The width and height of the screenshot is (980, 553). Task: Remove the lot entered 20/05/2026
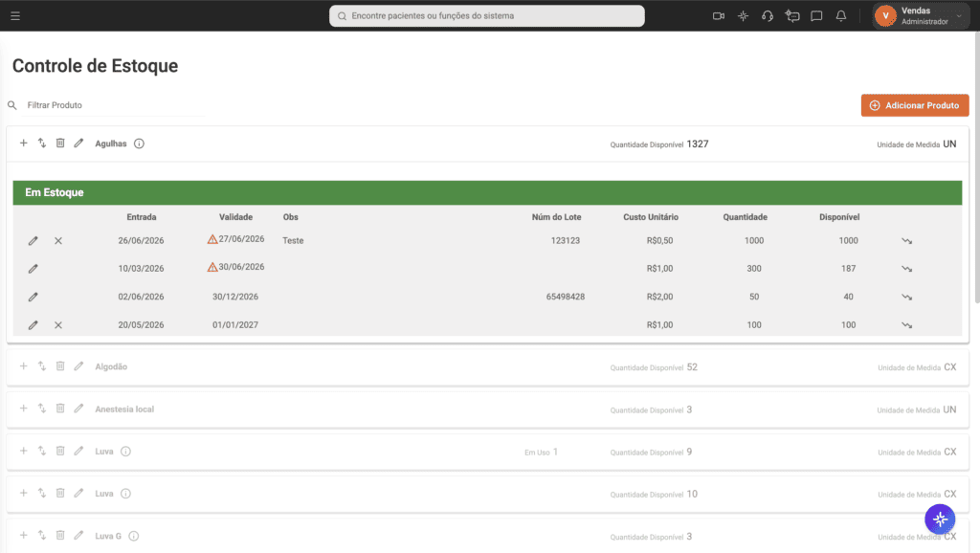point(58,325)
